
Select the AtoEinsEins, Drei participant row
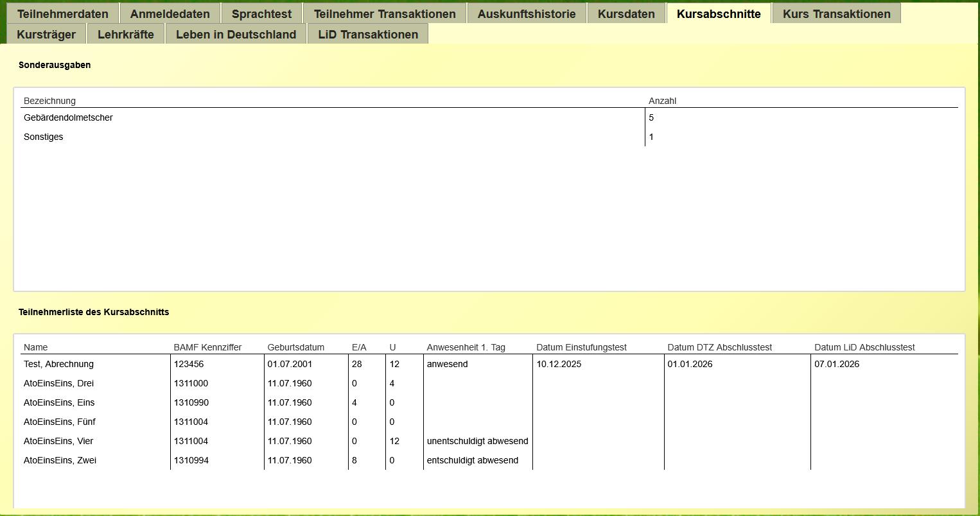[x=489, y=383]
